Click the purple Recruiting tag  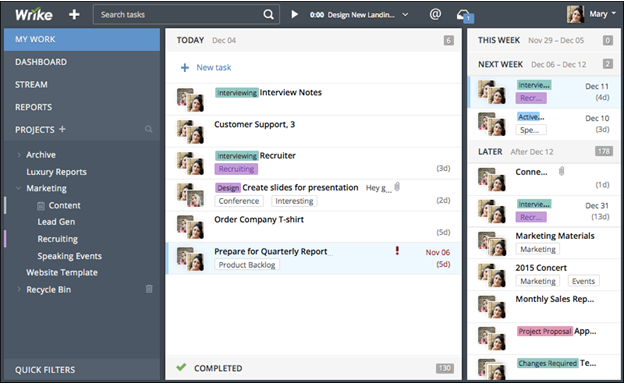pos(236,169)
